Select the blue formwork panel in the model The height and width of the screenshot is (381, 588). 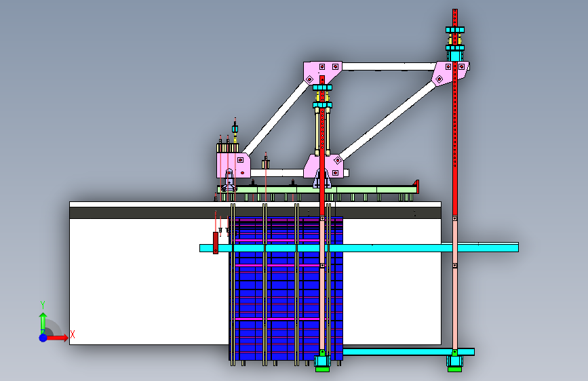tap(286, 288)
